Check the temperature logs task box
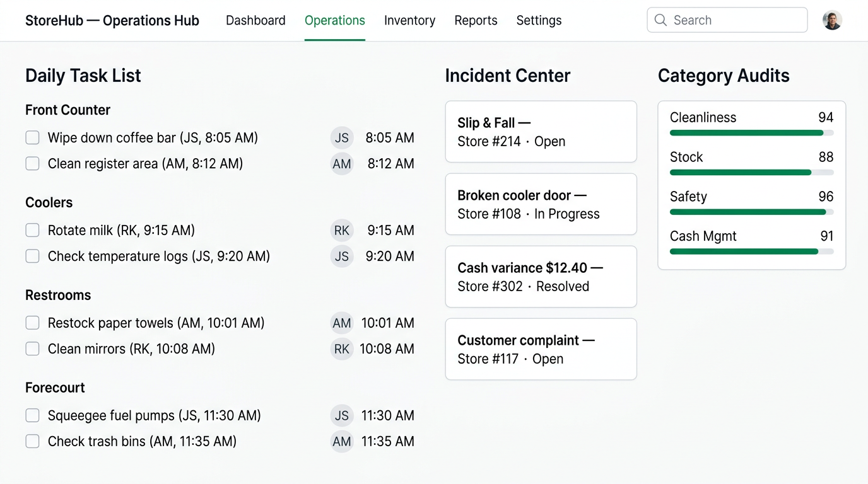Screen dimensions: 868x484 pos(32,256)
